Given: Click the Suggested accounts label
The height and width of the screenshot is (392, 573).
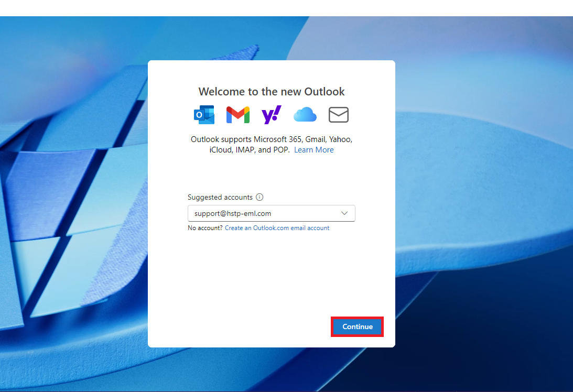Looking at the screenshot, I should click(220, 198).
